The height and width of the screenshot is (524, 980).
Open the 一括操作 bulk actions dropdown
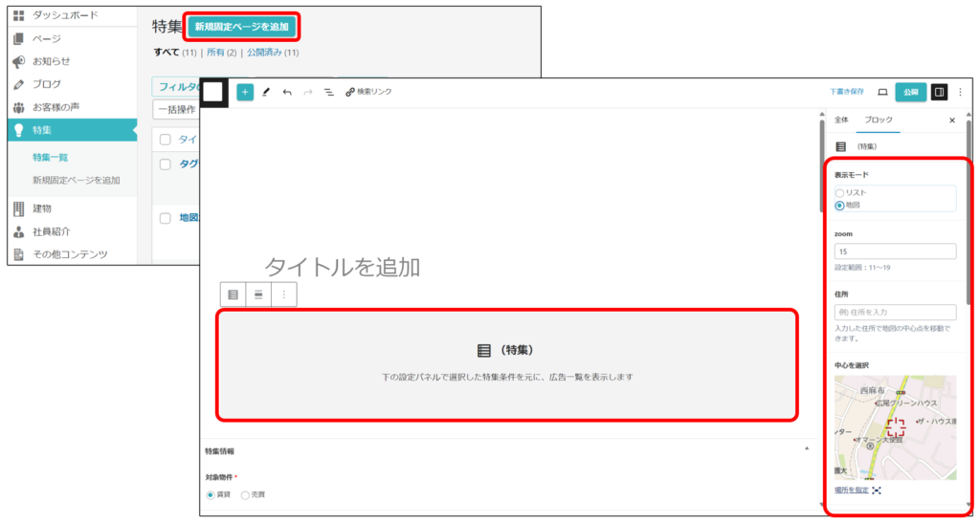click(178, 109)
